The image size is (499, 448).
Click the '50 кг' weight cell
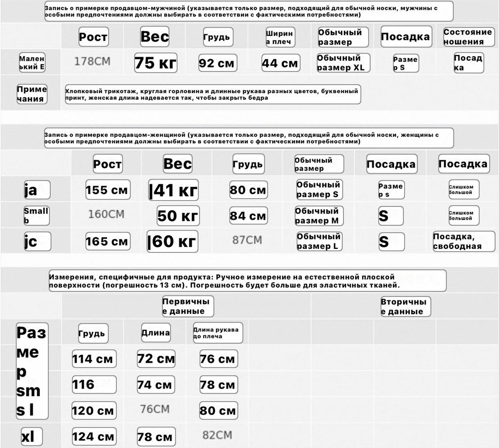178,216
